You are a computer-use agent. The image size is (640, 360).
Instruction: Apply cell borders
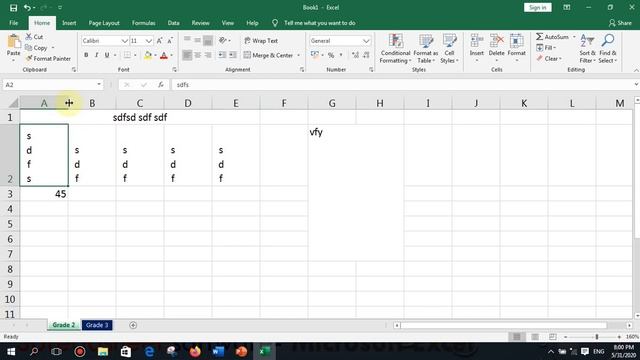pos(127,55)
